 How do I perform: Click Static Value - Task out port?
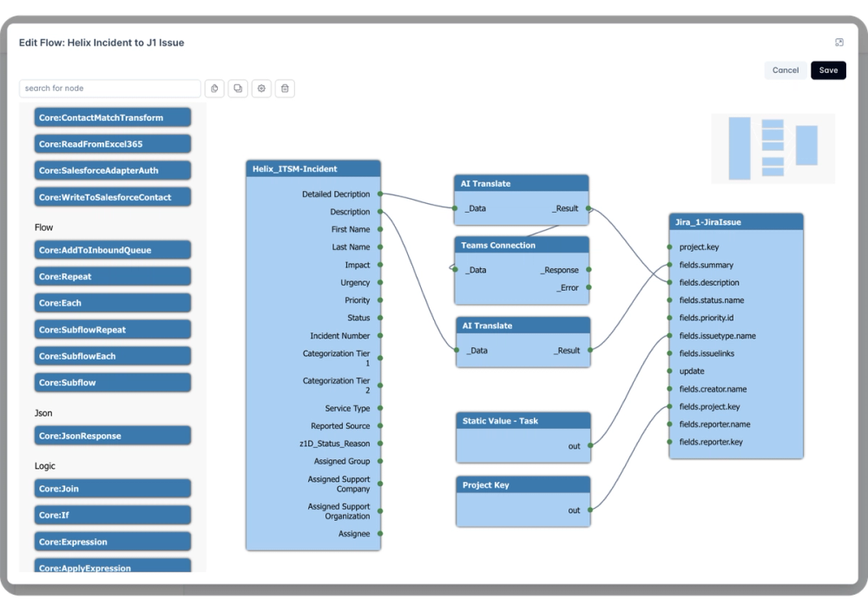(x=590, y=446)
